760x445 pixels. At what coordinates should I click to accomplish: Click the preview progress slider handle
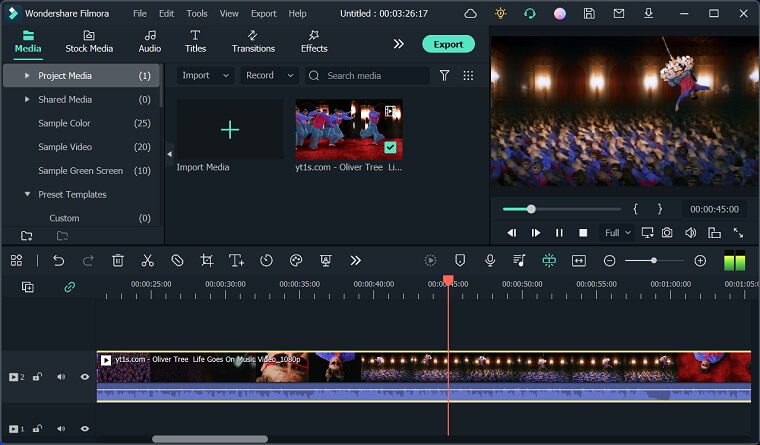point(531,209)
